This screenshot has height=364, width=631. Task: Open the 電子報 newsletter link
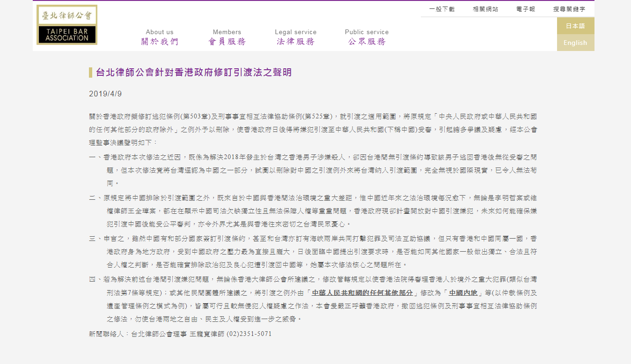[x=526, y=9]
